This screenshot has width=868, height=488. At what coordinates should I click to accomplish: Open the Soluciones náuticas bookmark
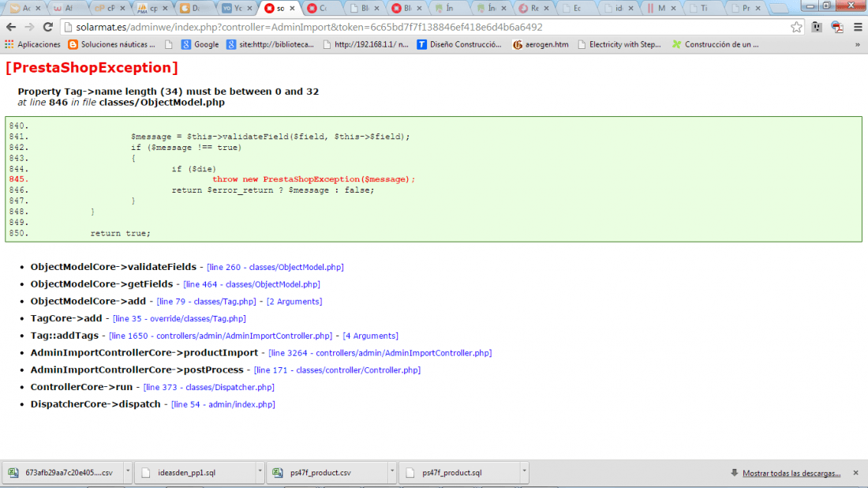111,44
